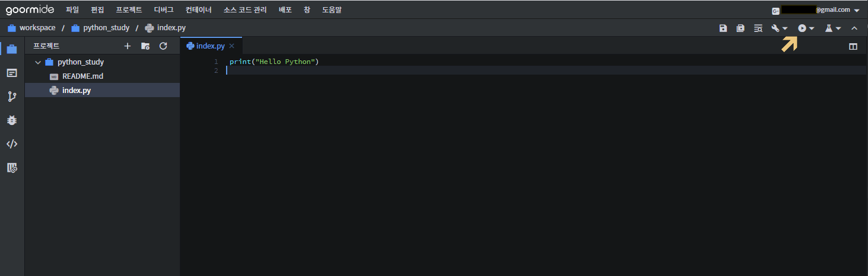
Task: Split the editor with layout icon
Action: (x=853, y=46)
